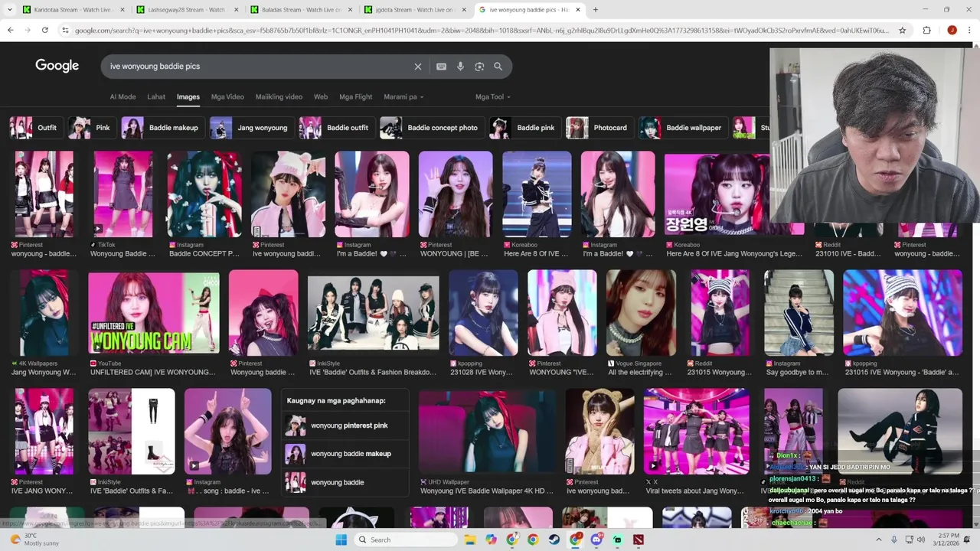Viewport: 980px width, 551px height.
Task: Open the UHD Wallpaper Wonyoung image thumbnail
Action: click(487, 432)
